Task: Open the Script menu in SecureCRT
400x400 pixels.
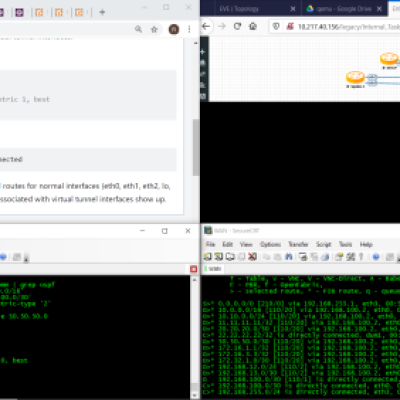Action: click(323, 244)
